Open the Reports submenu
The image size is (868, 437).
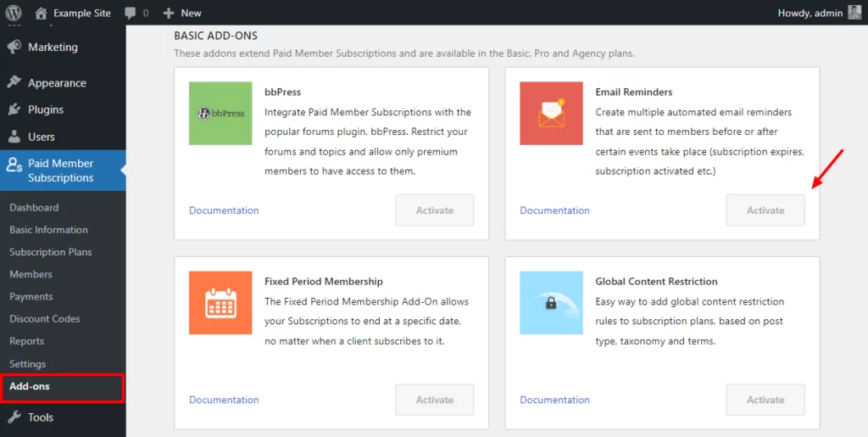[x=26, y=341]
